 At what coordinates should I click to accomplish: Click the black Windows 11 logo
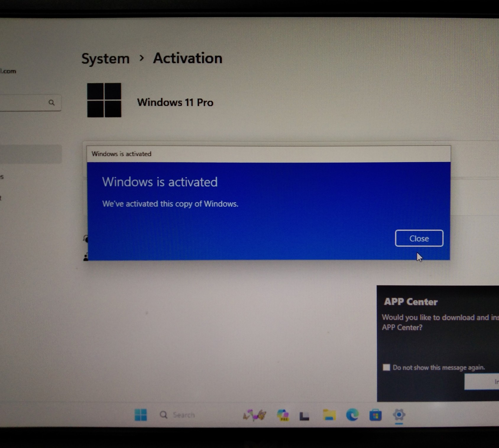[x=104, y=100]
